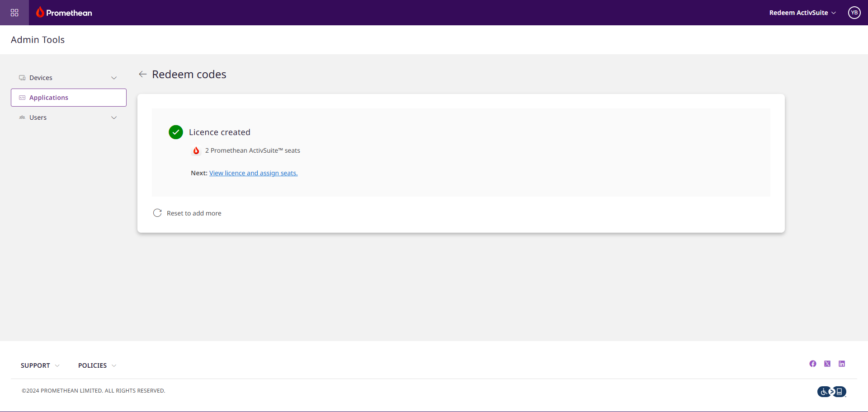868x412 pixels.
Task: Open the YB user avatar menu
Action: (x=854, y=13)
